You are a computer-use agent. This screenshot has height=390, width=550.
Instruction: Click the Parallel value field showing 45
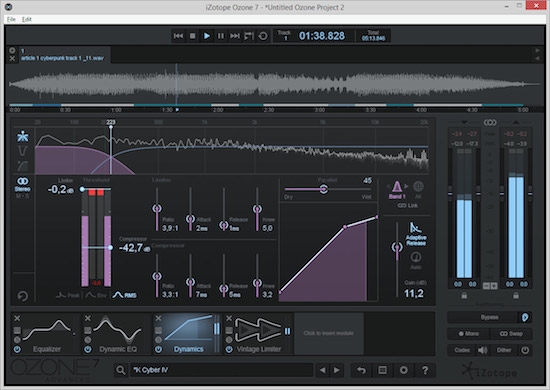point(367,180)
